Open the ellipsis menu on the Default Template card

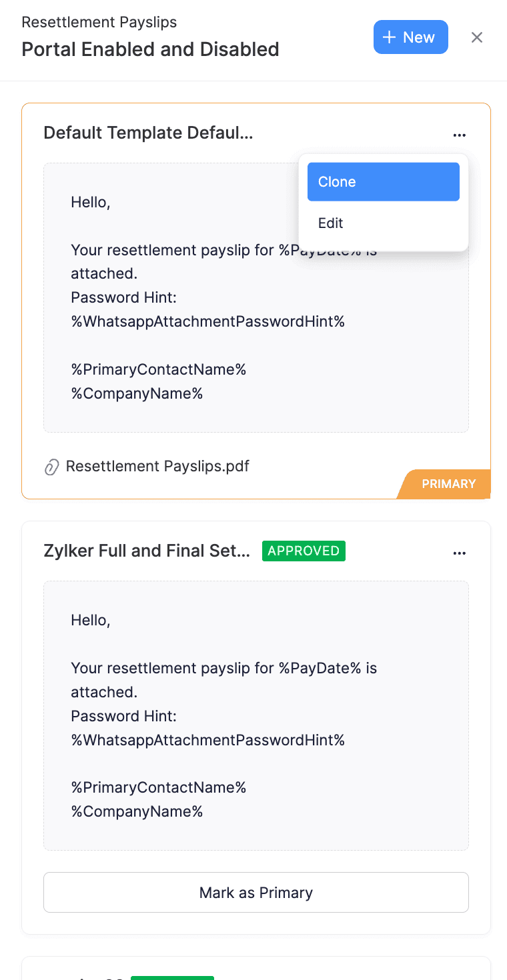coord(460,135)
